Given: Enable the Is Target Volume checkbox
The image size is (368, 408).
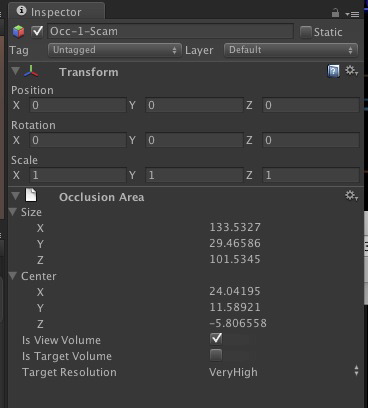Looking at the screenshot, I should 216,355.
